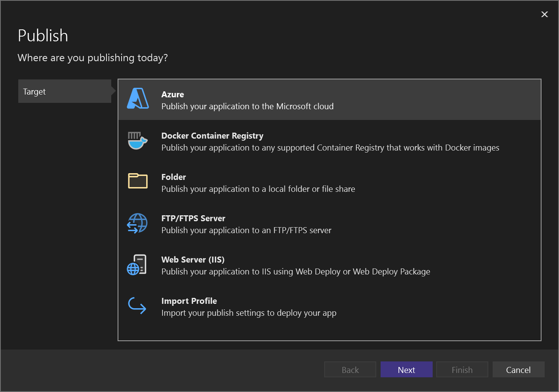This screenshot has width=559, height=392.
Task: Select the FTP/FTPS Server option
Action: pyautogui.click(x=247, y=223)
